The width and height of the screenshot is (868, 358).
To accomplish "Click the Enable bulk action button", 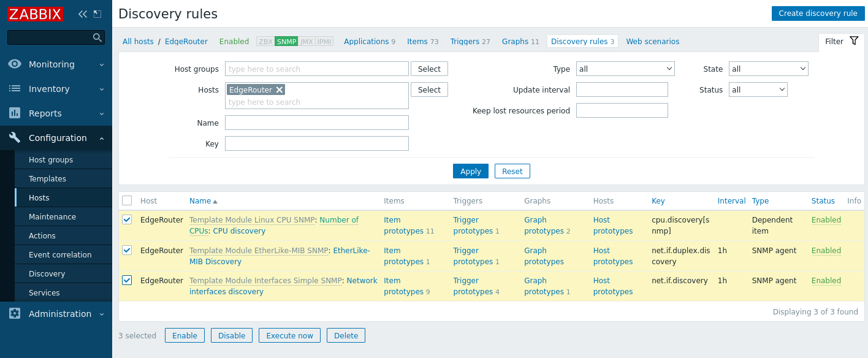I will pos(185,335).
